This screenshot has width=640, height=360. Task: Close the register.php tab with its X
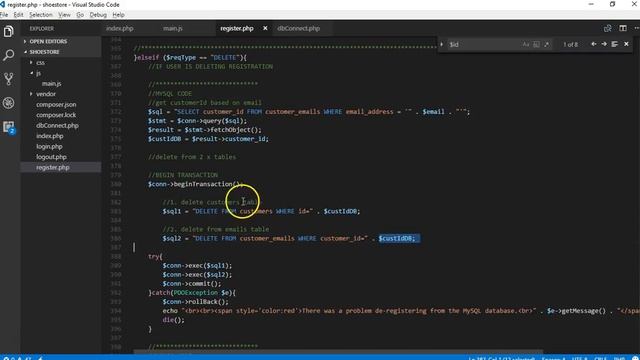[265, 28]
